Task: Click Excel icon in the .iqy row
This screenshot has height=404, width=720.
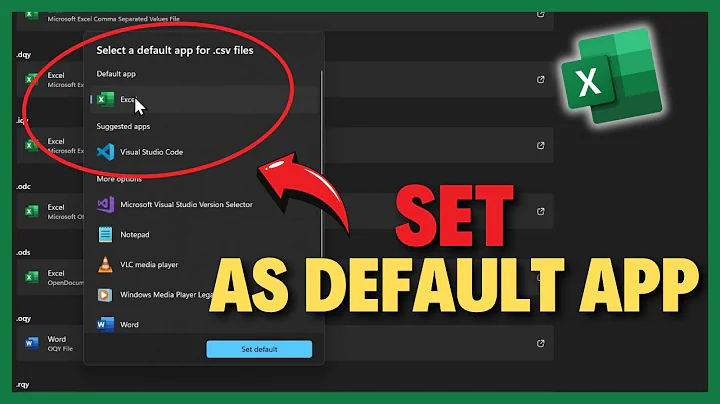Action: click(x=31, y=146)
